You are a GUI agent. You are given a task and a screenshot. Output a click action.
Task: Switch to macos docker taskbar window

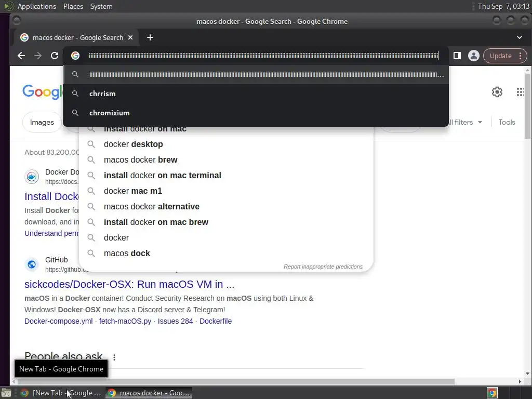149,393
